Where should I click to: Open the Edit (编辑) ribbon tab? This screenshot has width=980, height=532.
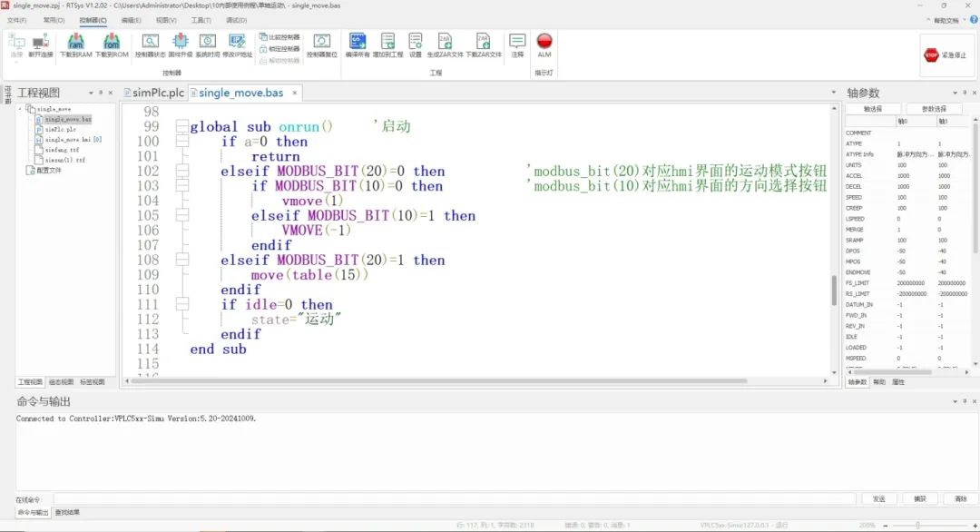point(132,20)
